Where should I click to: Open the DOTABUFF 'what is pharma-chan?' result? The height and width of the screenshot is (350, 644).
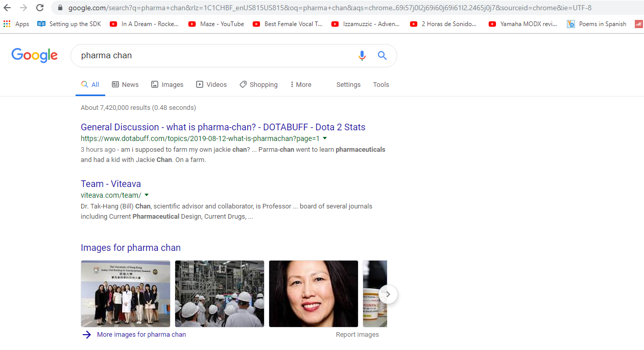(223, 127)
